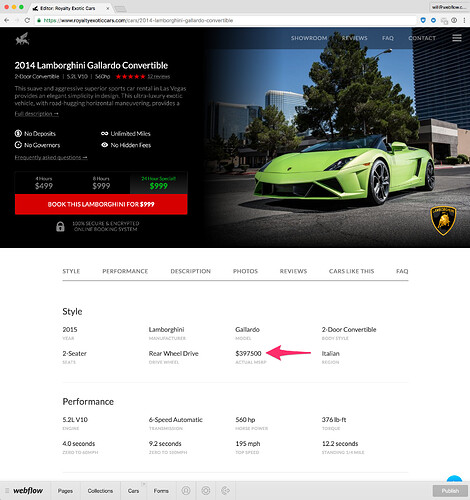Image resolution: width=470 pixels, height=500 pixels.
Task: Click the 2014 Lamborghini Gallardo Convertible heading
Action: [91, 65]
